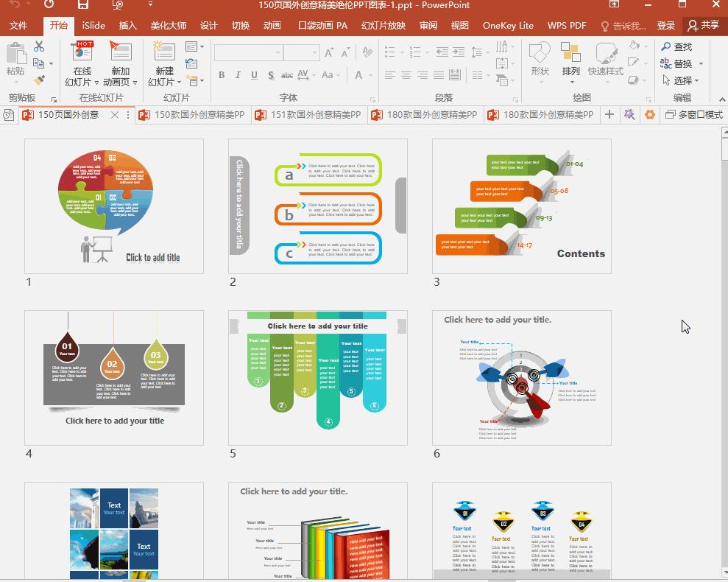Click the Share button
This screenshot has height=582, width=728.
(x=704, y=26)
